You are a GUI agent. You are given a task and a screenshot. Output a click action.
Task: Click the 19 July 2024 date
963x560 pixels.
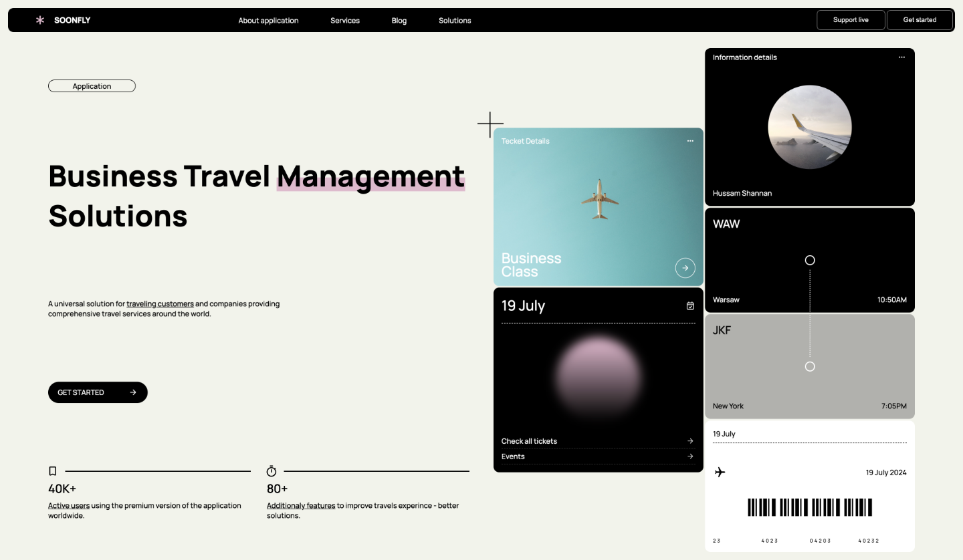pyautogui.click(x=886, y=472)
